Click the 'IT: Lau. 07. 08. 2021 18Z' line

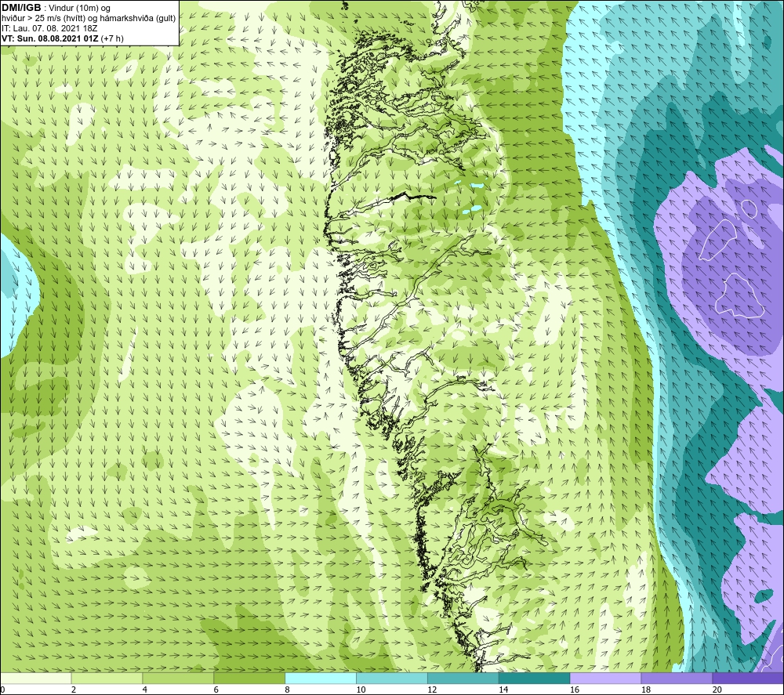49,28
